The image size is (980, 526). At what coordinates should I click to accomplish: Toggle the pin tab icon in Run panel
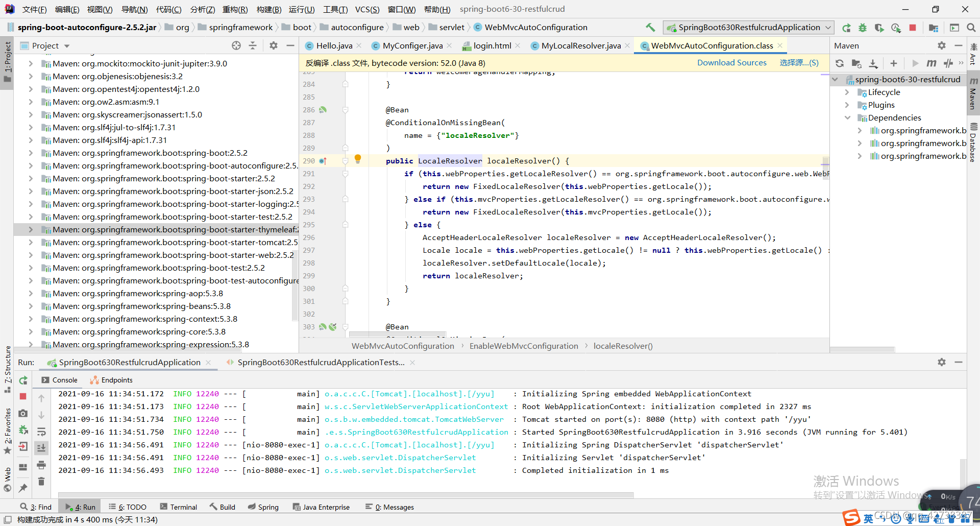point(23,488)
